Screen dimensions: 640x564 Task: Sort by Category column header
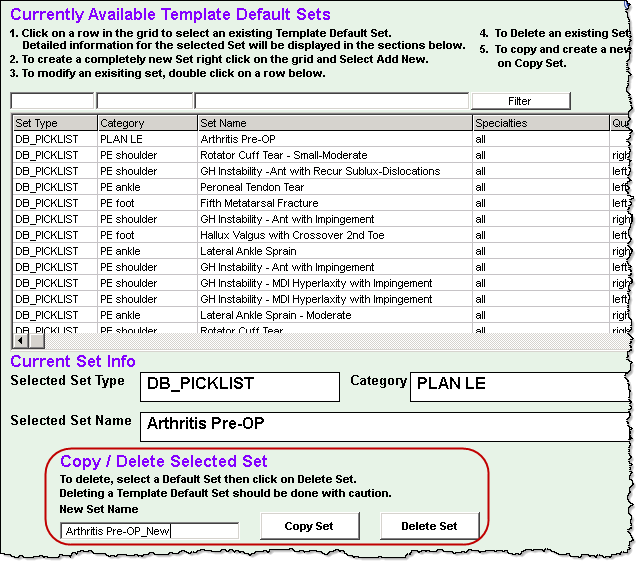[x=148, y=123]
